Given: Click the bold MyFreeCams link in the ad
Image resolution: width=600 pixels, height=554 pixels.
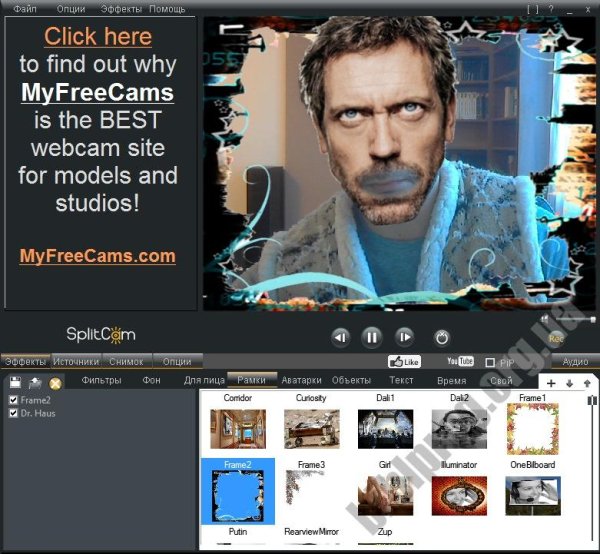Looking at the screenshot, I should (x=98, y=93).
